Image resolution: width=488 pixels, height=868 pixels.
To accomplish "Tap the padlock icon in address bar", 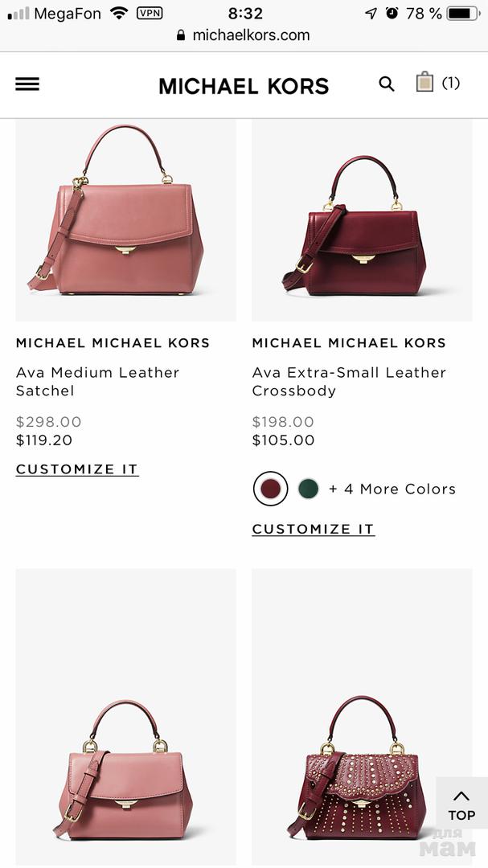I will 181,35.
